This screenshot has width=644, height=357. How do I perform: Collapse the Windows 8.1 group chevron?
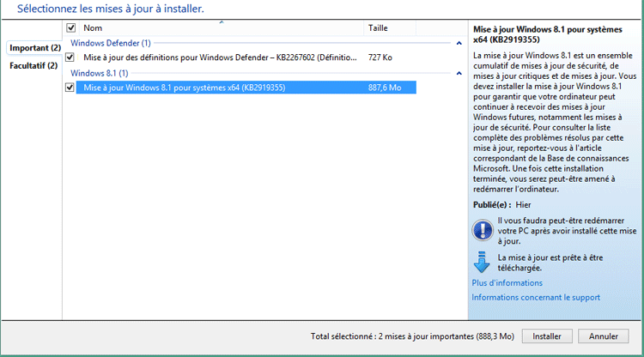460,73
